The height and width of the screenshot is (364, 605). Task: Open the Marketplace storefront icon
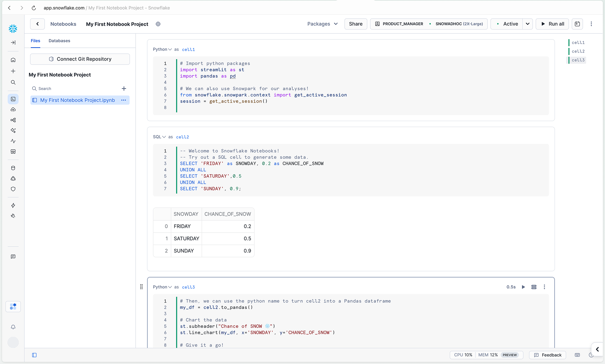click(x=13, y=152)
